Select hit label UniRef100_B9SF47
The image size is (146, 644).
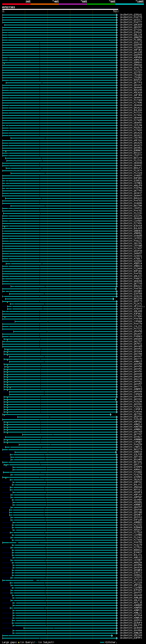131,80
